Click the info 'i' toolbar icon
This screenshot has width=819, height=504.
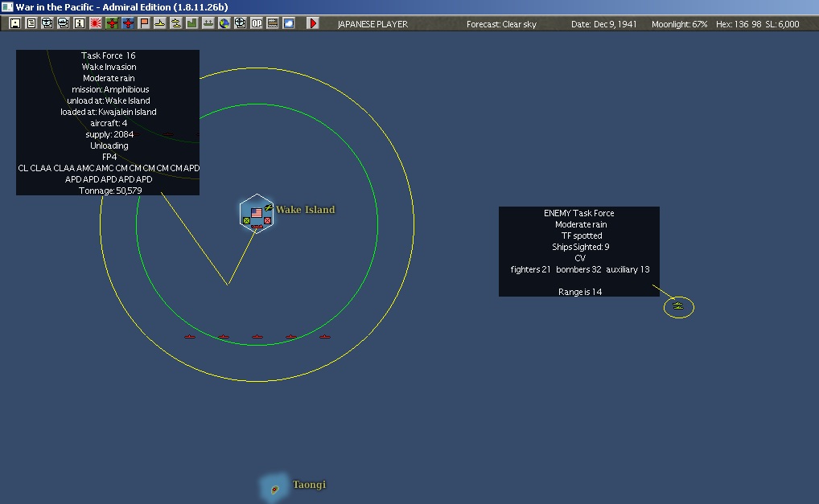pos(80,23)
